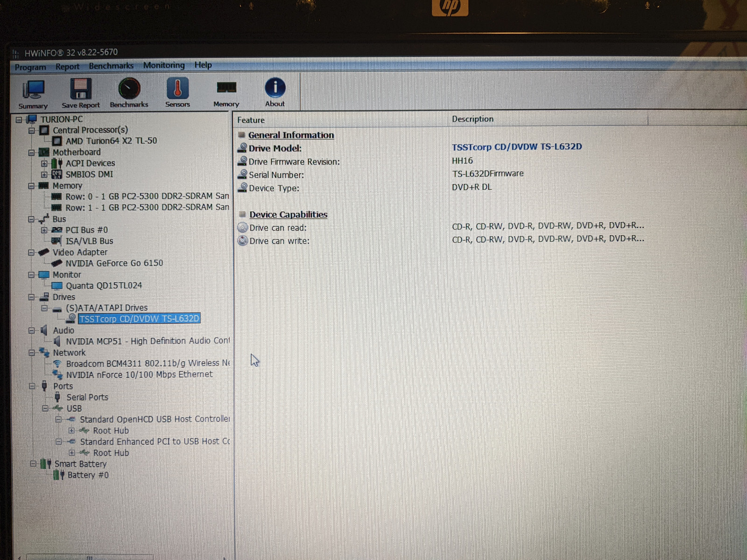Click the Device Capabilities section heading
747x560 pixels.
tap(289, 215)
